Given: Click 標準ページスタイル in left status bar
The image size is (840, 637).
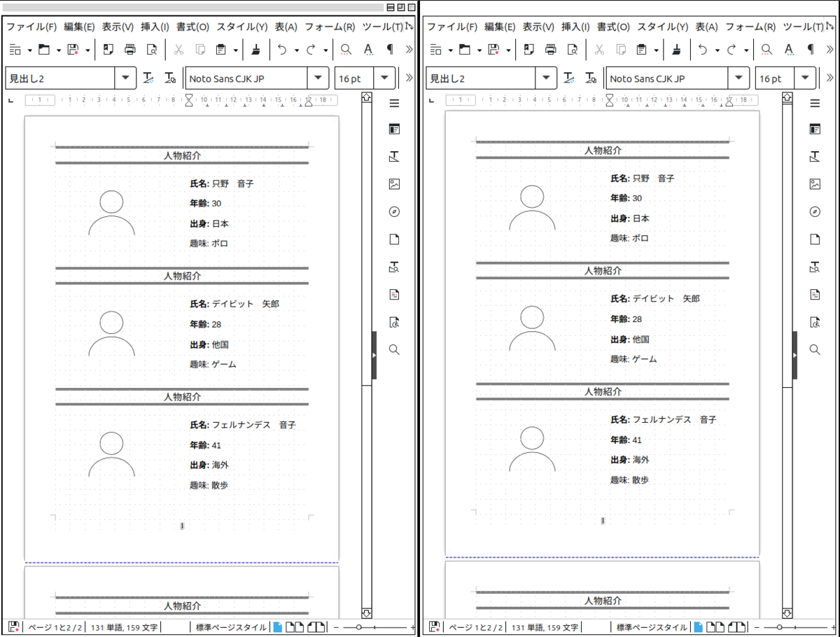Looking at the screenshot, I should pos(231,627).
